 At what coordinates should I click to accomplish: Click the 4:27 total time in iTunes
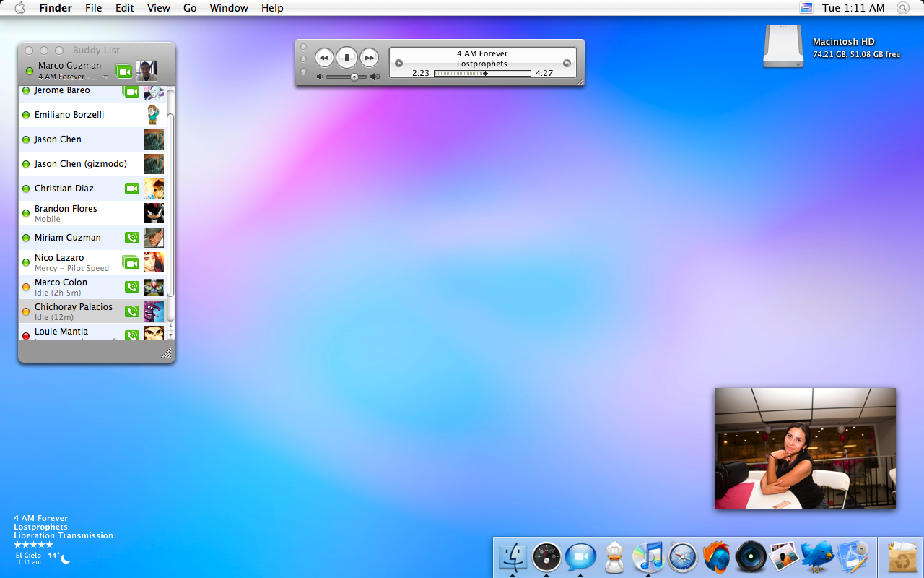click(x=544, y=73)
